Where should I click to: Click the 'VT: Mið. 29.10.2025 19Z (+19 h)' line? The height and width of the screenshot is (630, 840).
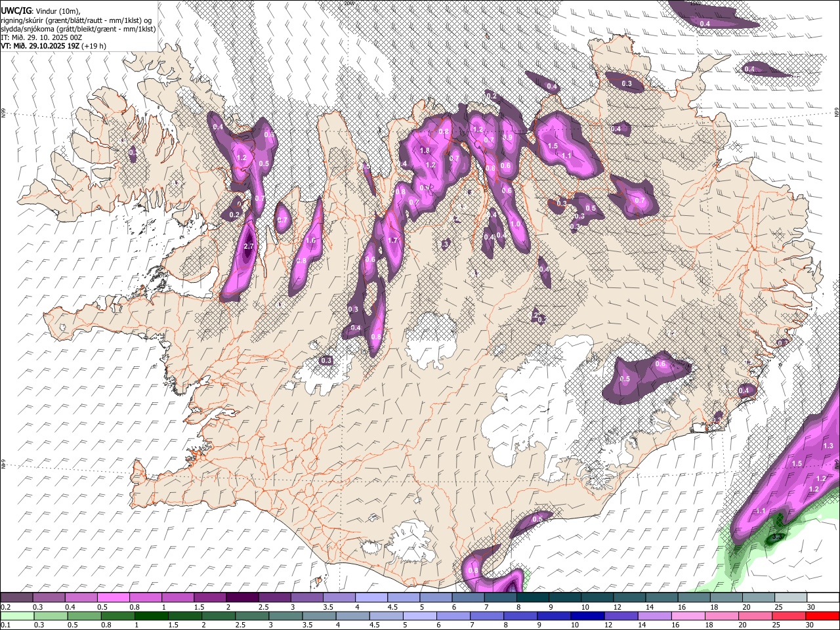point(53,46)
